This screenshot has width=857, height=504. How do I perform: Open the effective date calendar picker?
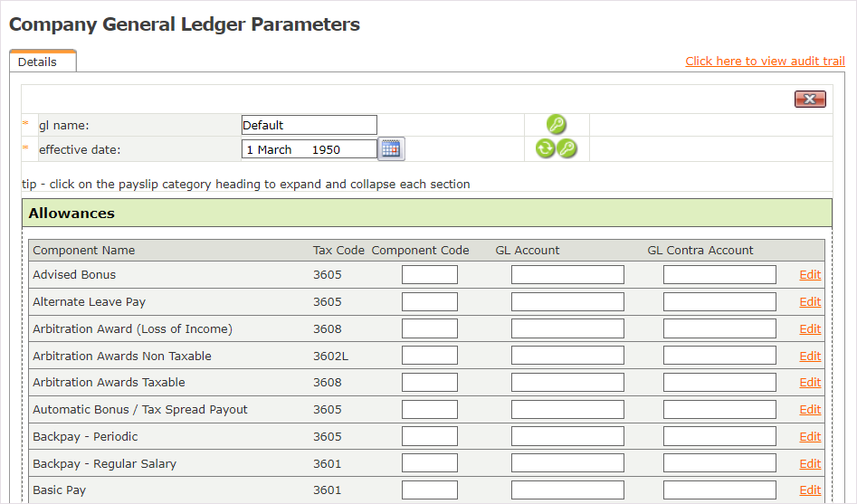click(x=391, y=149)
